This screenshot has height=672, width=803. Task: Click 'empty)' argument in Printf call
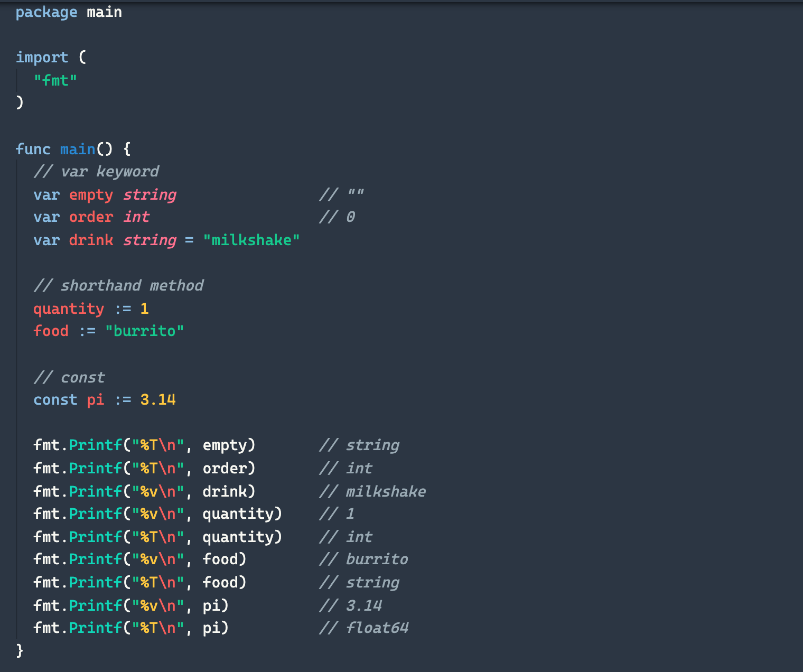tap(229, 445)
